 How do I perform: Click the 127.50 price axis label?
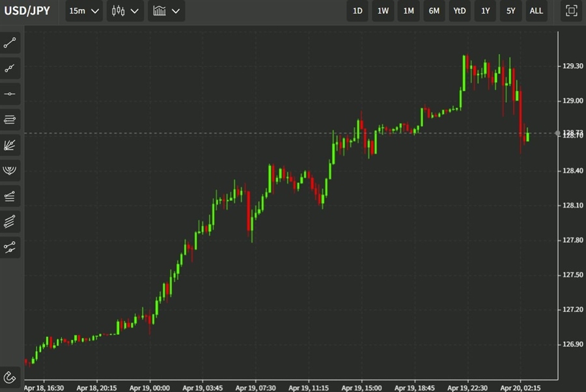(572, 275)
